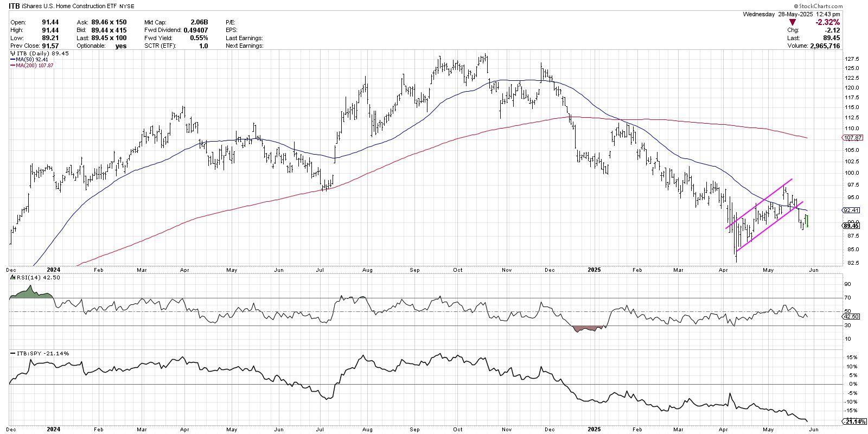This screenshot has height=434, width=868.
Task: Click the Sep label on price time axis
Action: click(416, 269)
